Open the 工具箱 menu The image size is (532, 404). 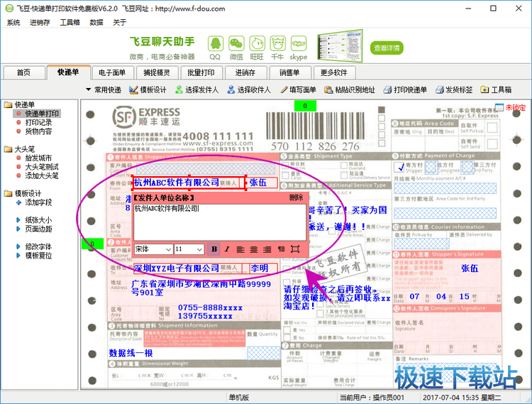70,23
